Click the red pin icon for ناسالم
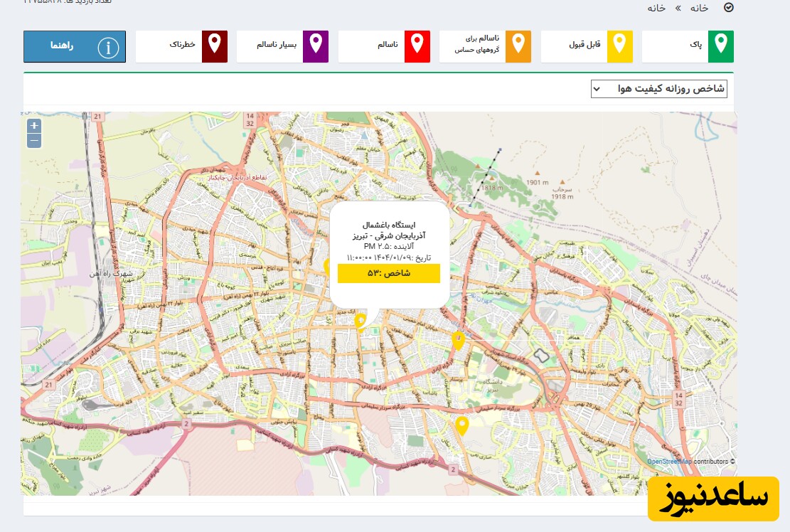The height and width of the screenshot is (532, 790). tap(417, 46)
